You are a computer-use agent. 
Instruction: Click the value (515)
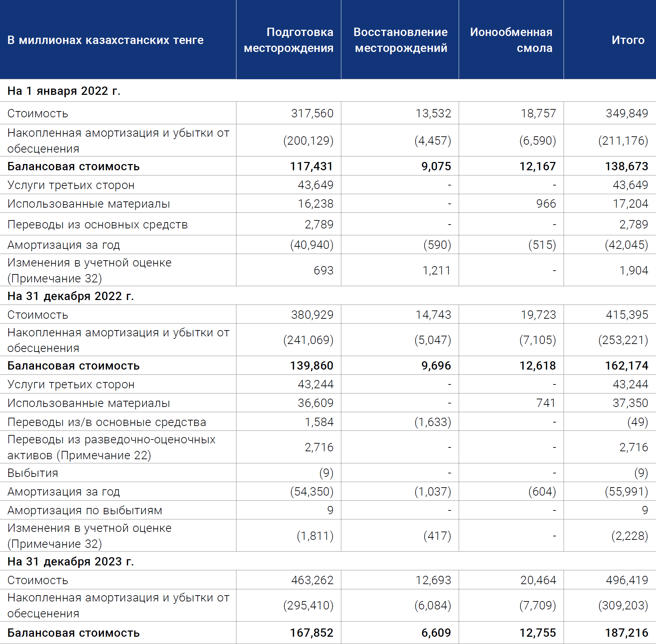click(542, 245)
